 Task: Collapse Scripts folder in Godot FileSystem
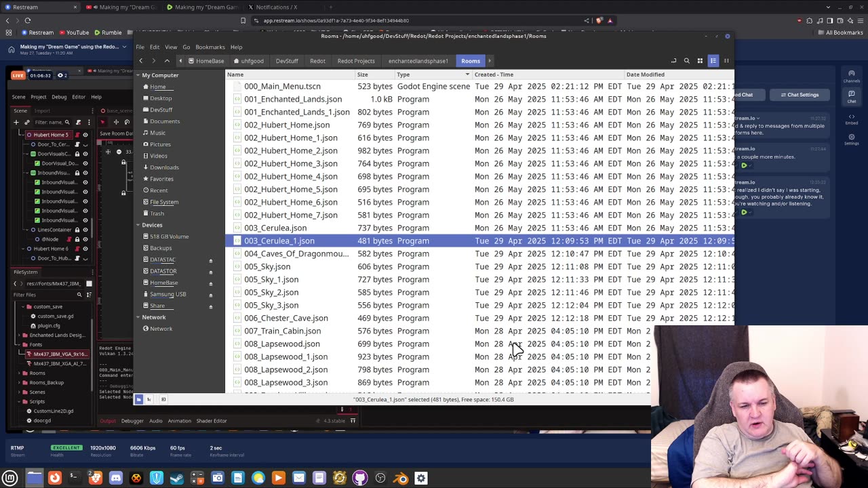point(19,401)
